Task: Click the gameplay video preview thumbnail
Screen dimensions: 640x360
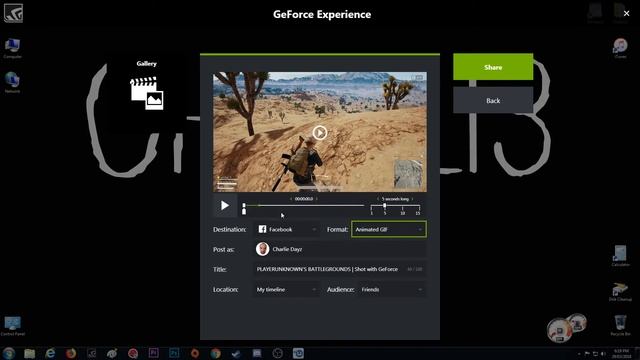Action: tap(320, 132)
